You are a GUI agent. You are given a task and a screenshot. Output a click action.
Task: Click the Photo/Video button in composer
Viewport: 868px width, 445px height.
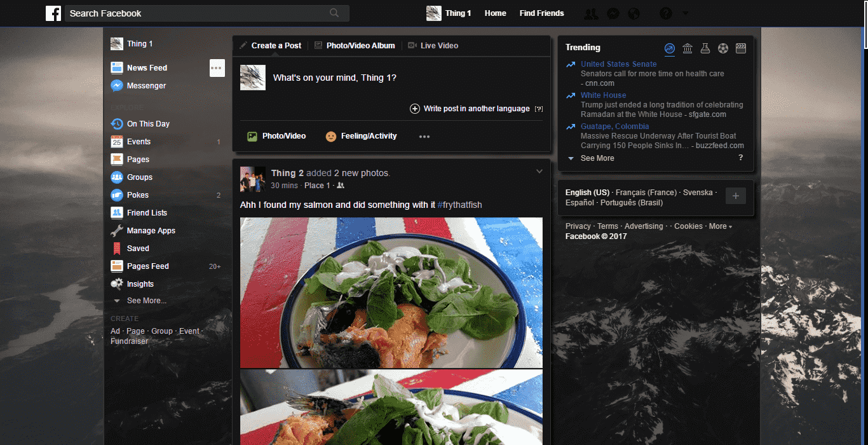[276, 136]
